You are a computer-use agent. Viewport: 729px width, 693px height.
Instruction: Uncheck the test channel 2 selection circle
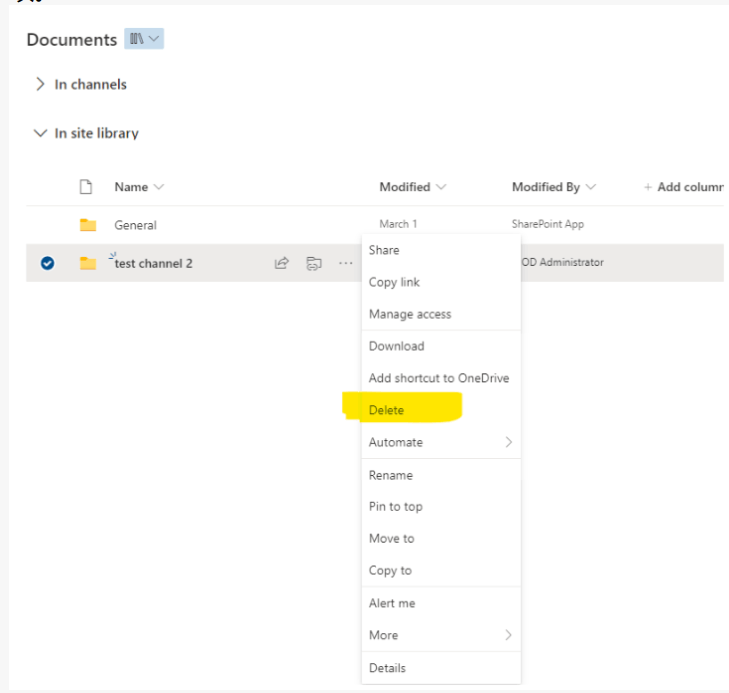click(x=47, y=263)
